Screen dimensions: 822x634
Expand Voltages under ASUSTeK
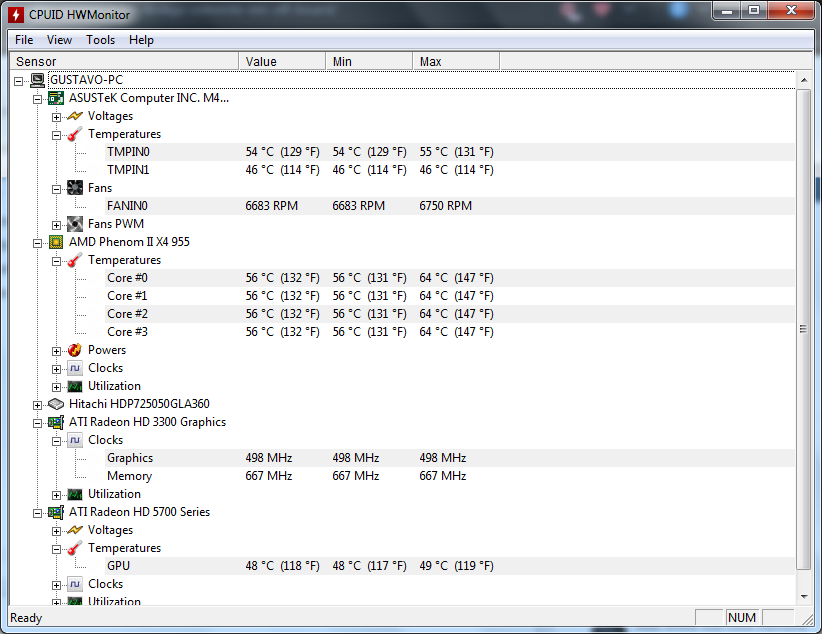pyautogui.click(x=57, y=117)
